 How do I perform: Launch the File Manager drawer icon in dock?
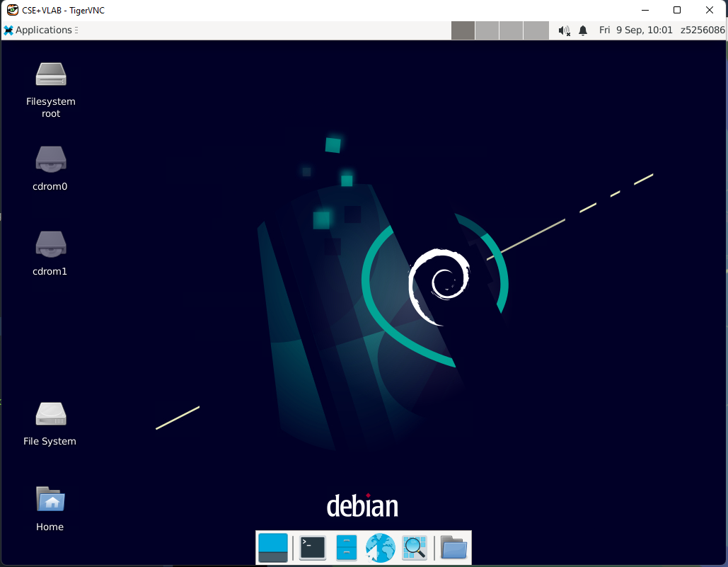[x=347, y=548]
